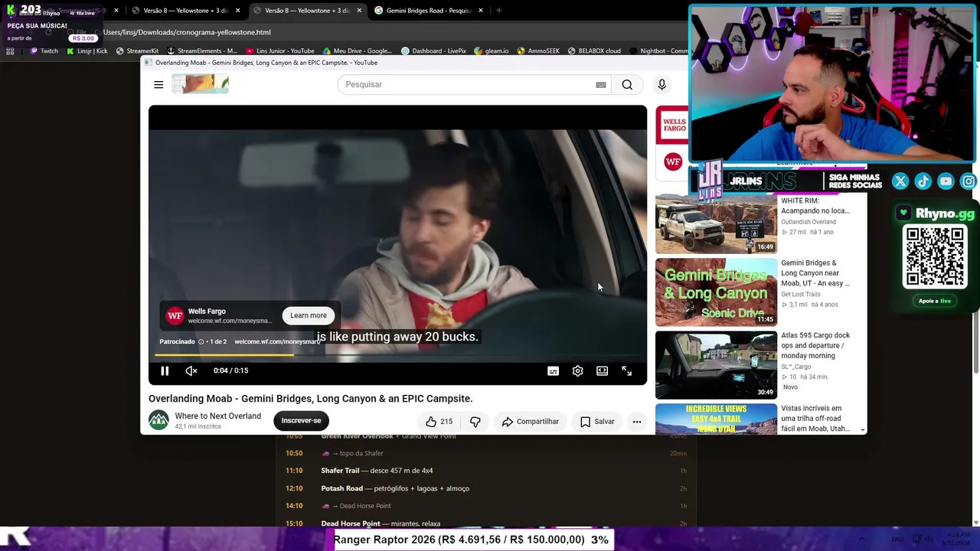
Task: Switch the player to theater mode
Action: pos(602,370)
